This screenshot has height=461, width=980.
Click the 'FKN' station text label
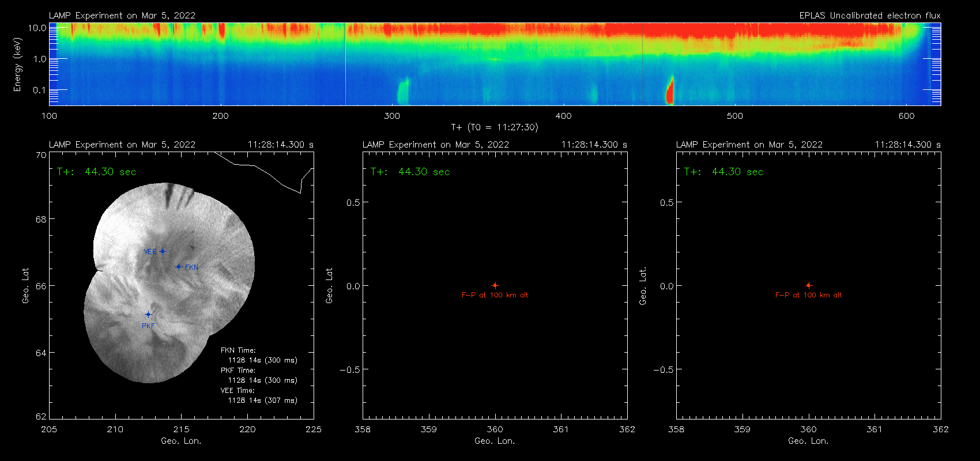(x=192, y=267)
